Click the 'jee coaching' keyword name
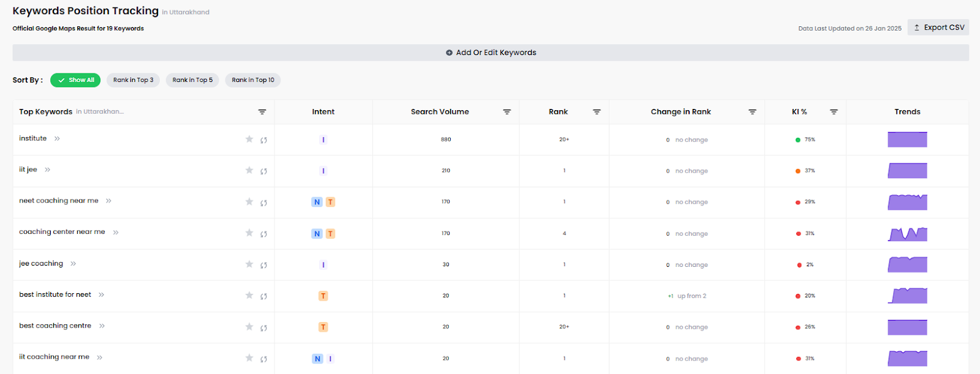 pyautogui.click(x=41, y=264)
